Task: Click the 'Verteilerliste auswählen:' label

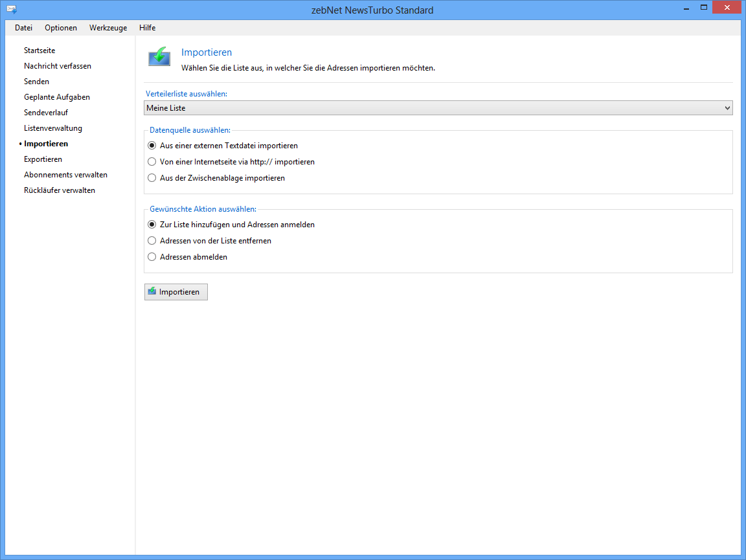Action: (x=186, y=94)
